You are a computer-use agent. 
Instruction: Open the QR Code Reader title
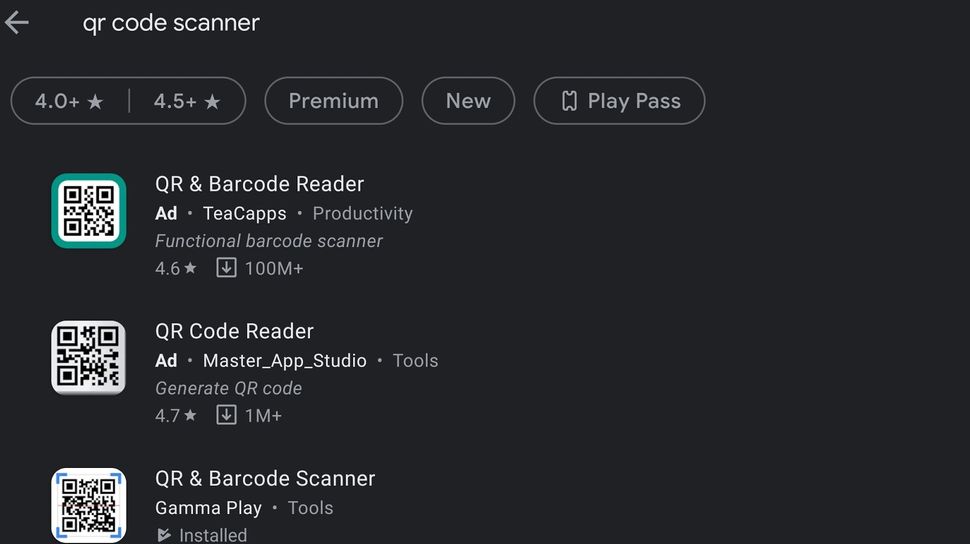coord(234,331)
